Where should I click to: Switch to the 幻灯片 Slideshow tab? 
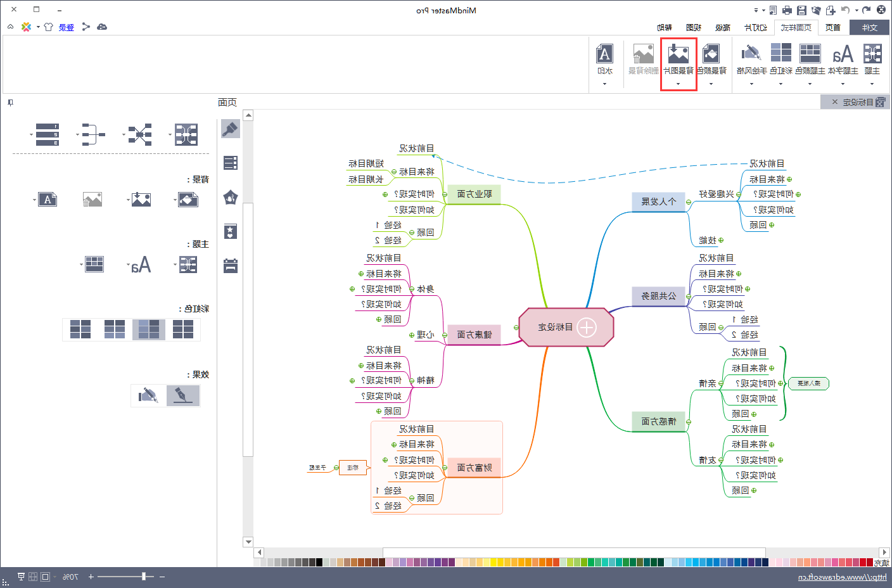pyautogui.click(x=756, y=27)
